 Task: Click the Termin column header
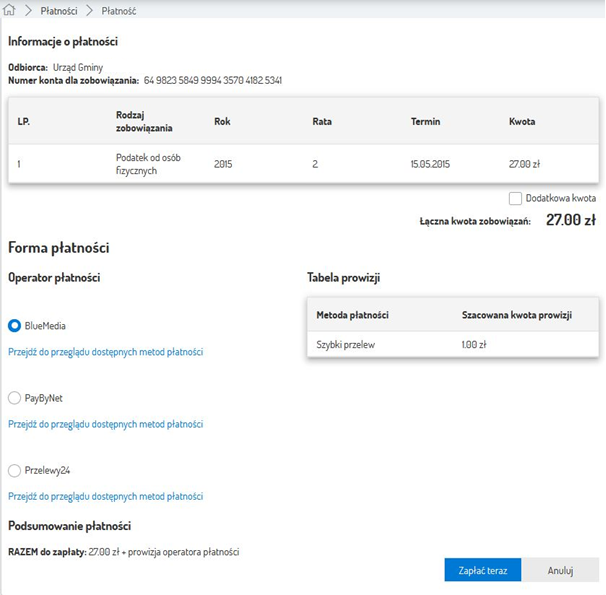point(425,122)
